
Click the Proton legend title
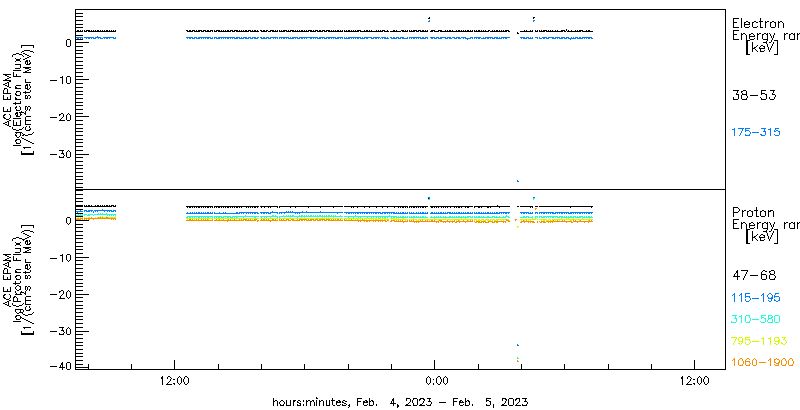[753, 212]
